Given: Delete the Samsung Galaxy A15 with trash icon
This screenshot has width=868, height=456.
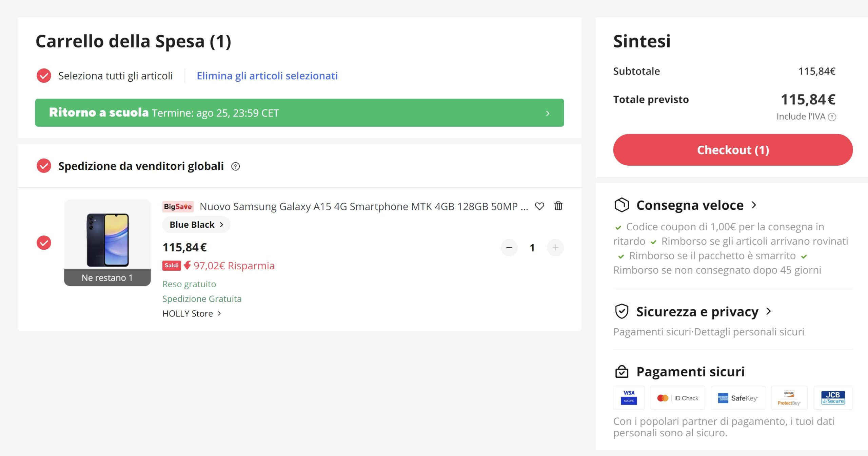Looking at the screenshot, I should 558,206.
